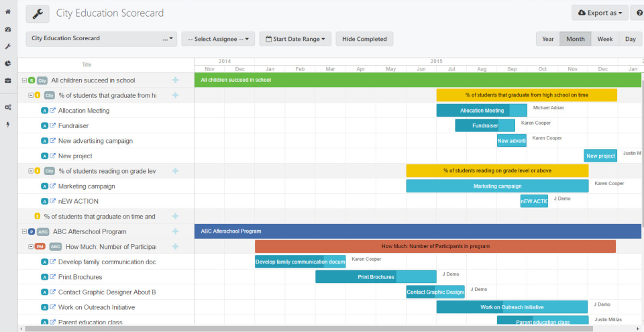Image resolution: width=644 pixels, height=332 pixels.
Task: Switch timeline to Month view
Action: click(576, 39)
